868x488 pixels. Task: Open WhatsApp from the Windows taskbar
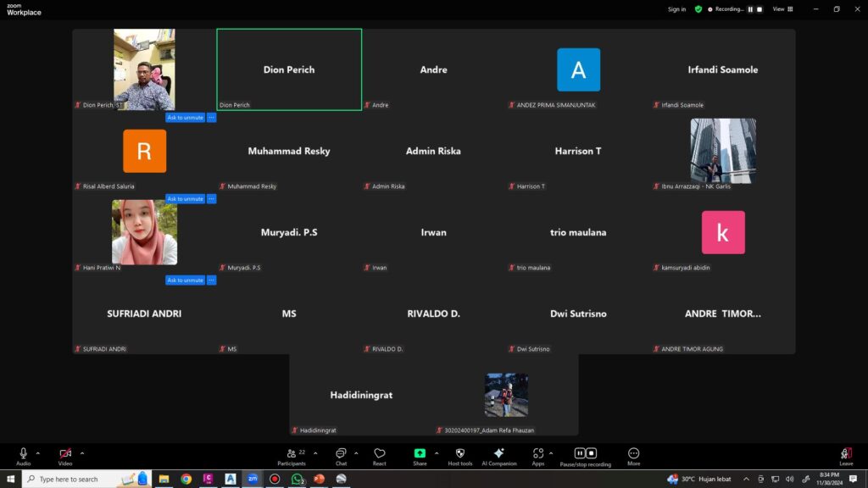pyautogui.click(x=298, y=479)
